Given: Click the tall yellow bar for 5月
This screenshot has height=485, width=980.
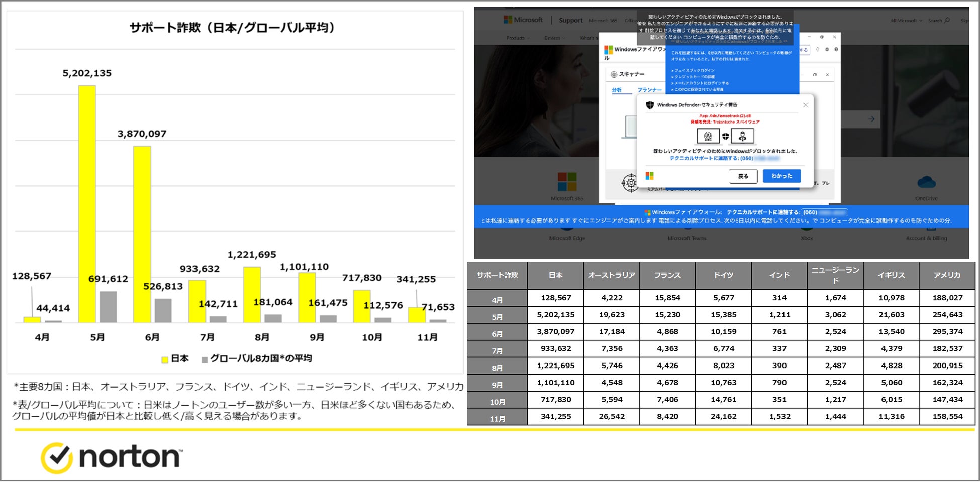Looking at the screenshot, I should (x=87, y=204).
